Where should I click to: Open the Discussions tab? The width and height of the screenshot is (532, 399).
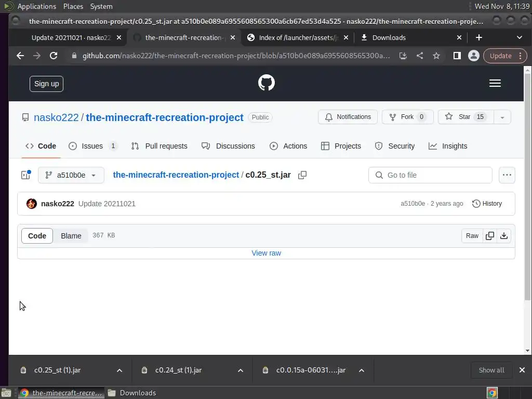click(x=228, y=146)
